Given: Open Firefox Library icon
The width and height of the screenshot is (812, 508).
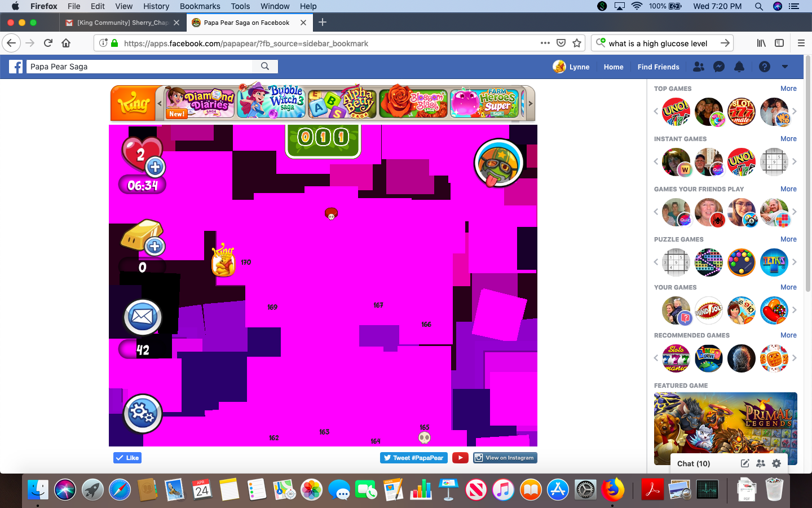Looking at the screenshot, I should click(x=761, y=43).
